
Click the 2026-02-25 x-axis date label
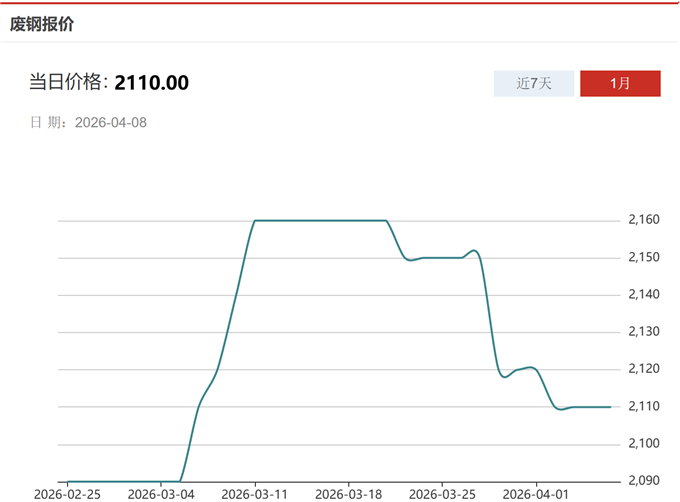(67, 493)
